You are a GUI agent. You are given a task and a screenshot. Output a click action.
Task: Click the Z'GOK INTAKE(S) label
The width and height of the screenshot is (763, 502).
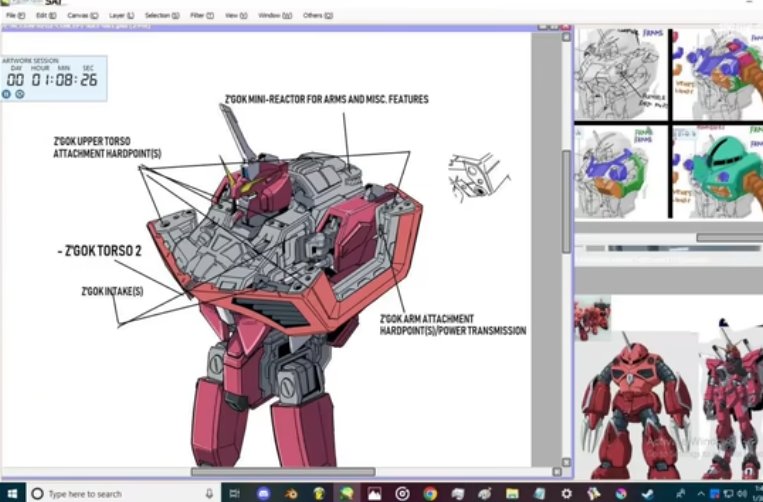pos(112,291)
